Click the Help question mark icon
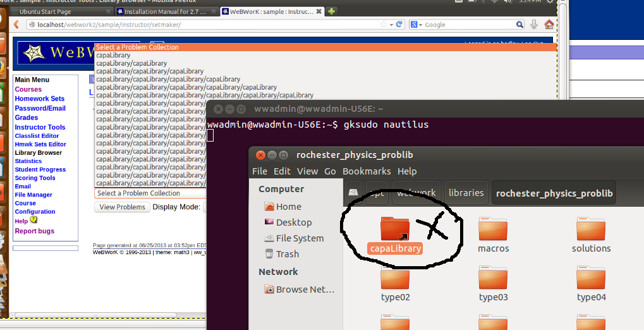 tap(33, 220)
